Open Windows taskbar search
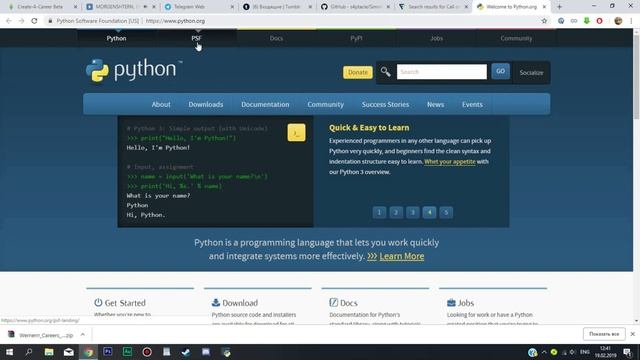The width and height of the screenshot is (640, 360). [x=29, y=352]
